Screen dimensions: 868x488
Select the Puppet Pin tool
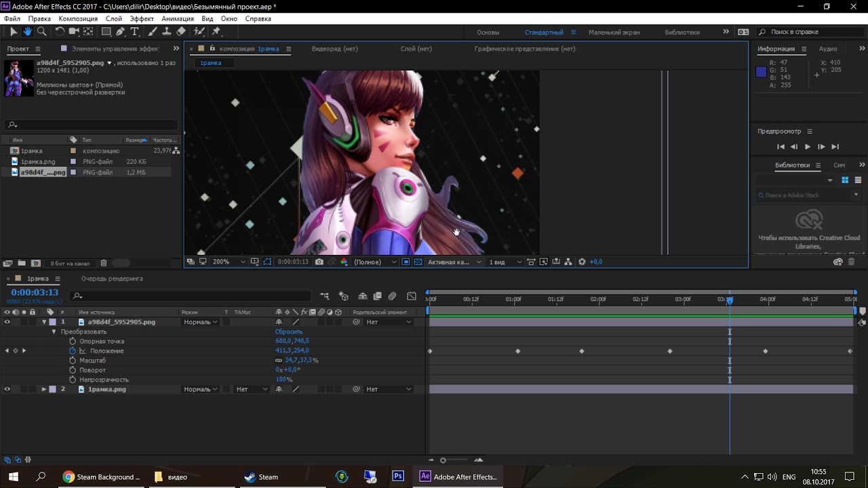point(216,31)
